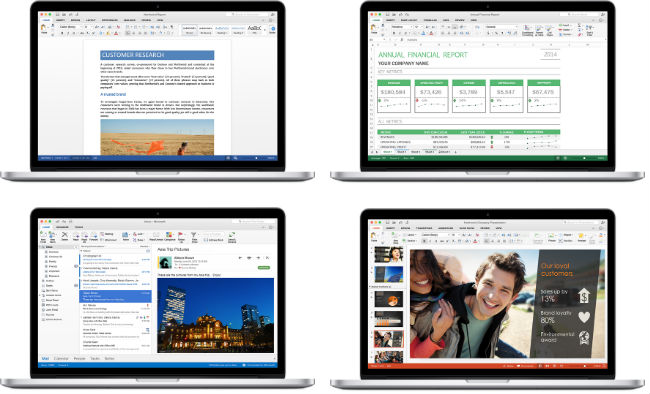Show paragraph marks with the ¶ icon in Word
This screenshot has height=394, width=650.
(172, 27)
